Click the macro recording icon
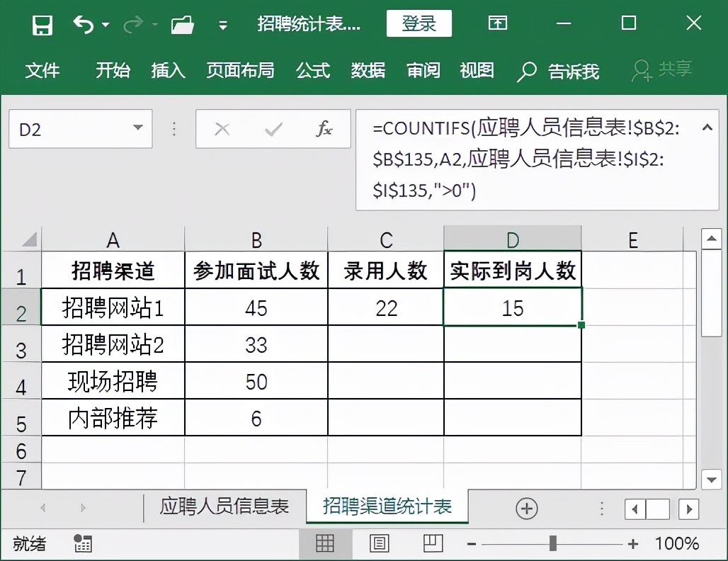This screenshot has height=561, width=728. tap(83, 543)
